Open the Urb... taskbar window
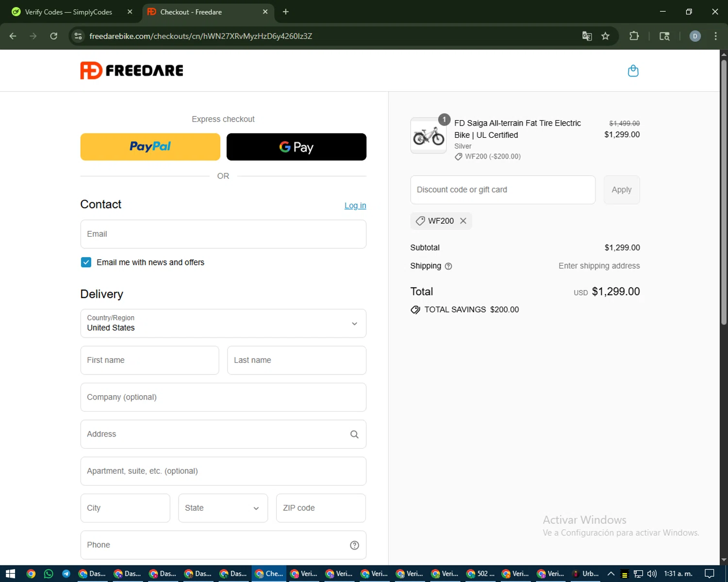The height and width of the screenshot is (582, 728). coord(586,574)
